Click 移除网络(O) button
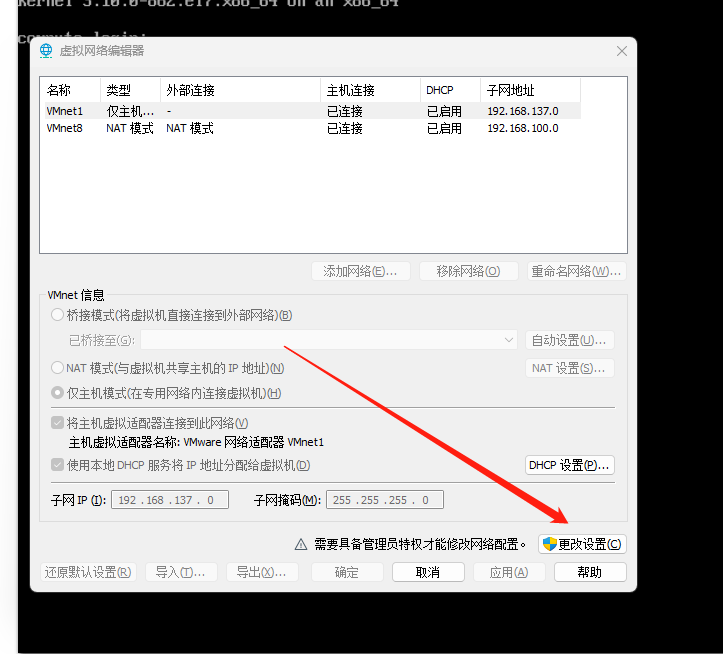This screenshot has width=723, height=654. 468,271
